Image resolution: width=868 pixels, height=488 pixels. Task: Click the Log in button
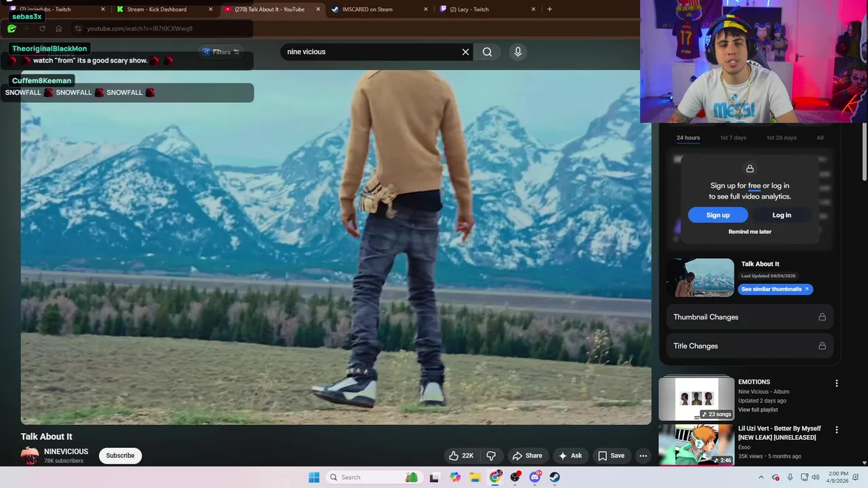pos(782,215)
